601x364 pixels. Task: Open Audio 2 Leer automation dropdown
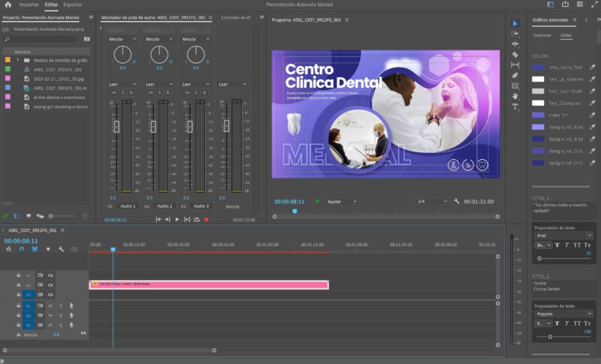159,84
